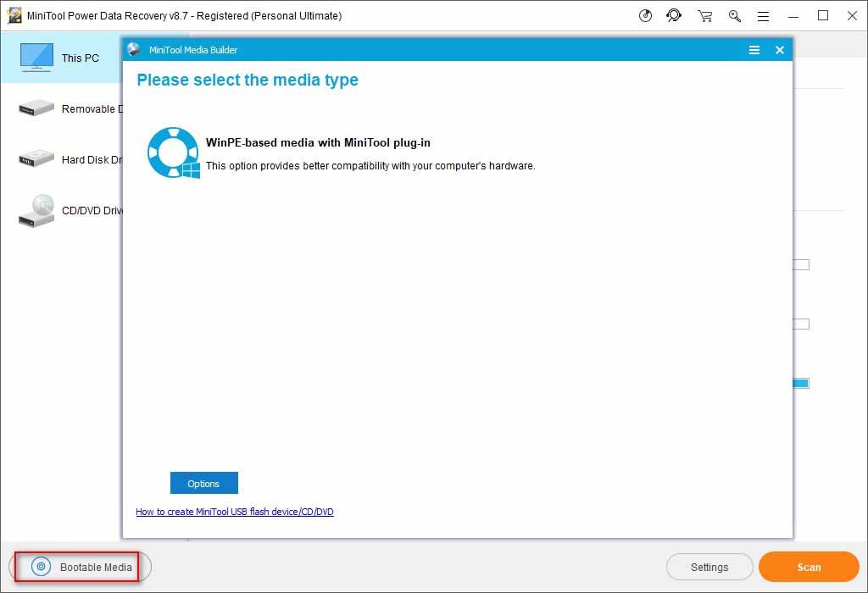The height and width of the screenshot is (593, 868).
Task: Click the This PC monitor icon
Action: (x=36, y=57)
